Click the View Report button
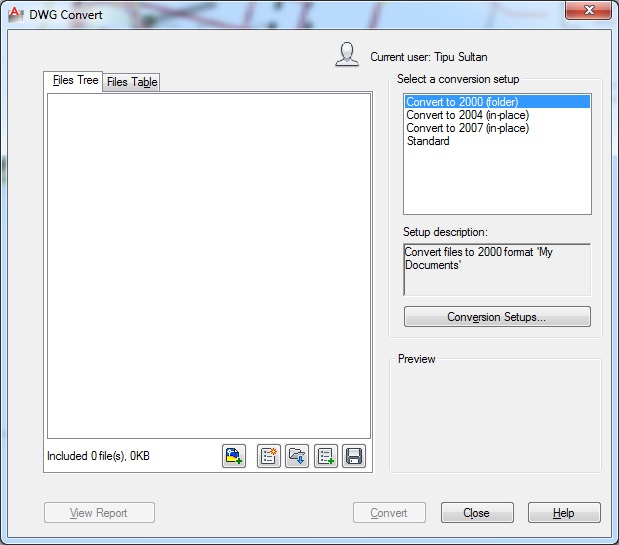Image resolution: width=619 pixels, height=545 pixels. 99,513
